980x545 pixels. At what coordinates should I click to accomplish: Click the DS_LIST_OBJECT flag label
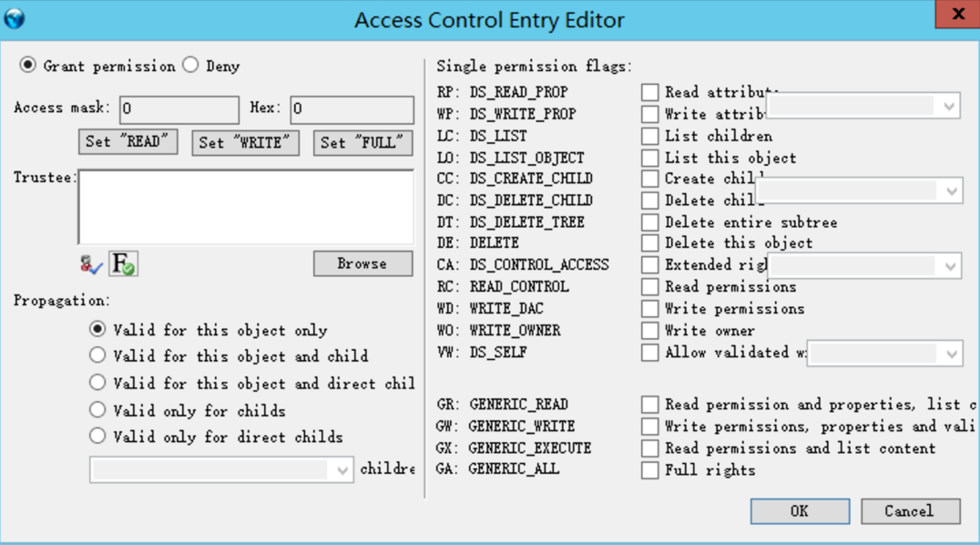[x=526, y=158]
